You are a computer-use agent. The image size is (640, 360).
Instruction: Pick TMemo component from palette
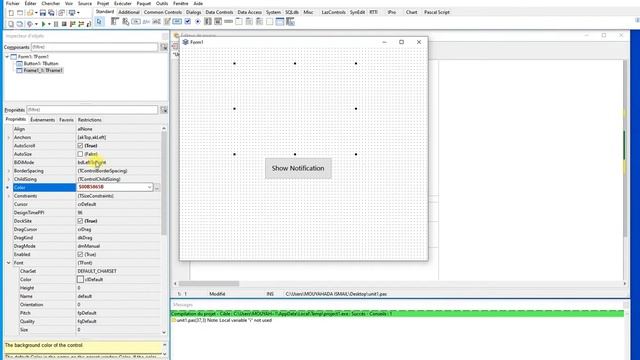click(167, 22)
